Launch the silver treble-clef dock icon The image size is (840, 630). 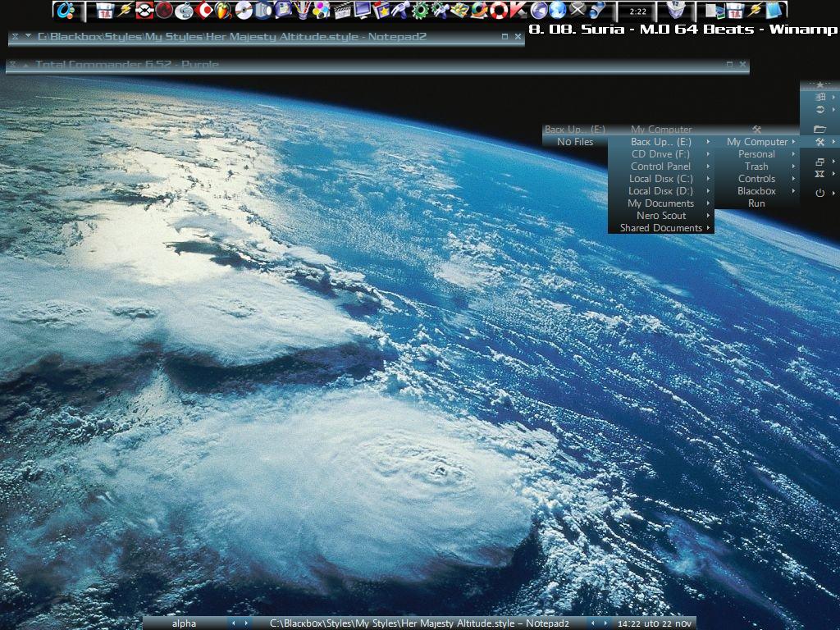[184, 10]
